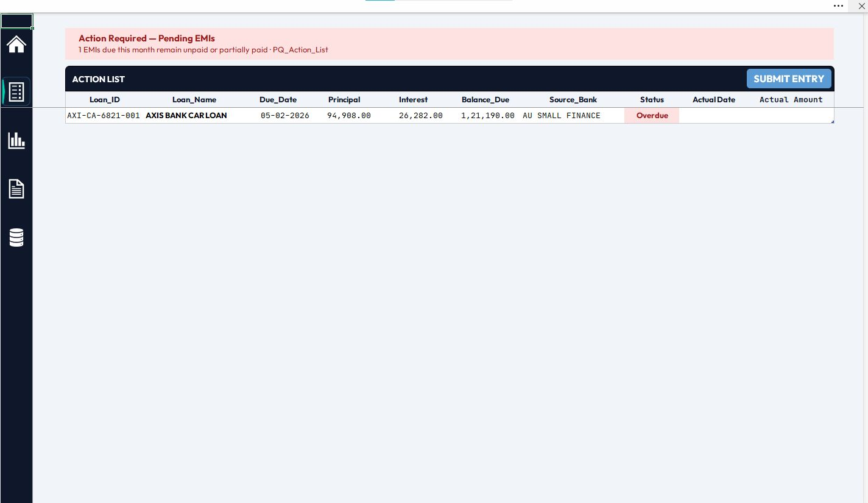
Task: Select the action list sidebar icon
Action: [16, 92]
